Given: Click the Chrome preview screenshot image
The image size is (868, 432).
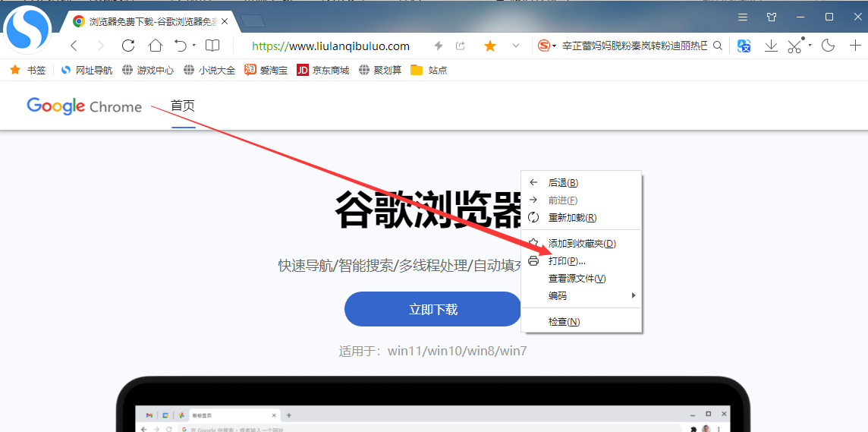Looking at the screenshot, I should pyautogui.click(x=433, y=405).
